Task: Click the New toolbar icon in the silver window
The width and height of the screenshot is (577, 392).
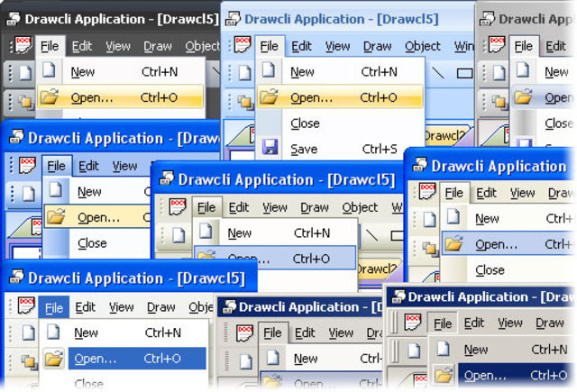Action: coord(499,72)
